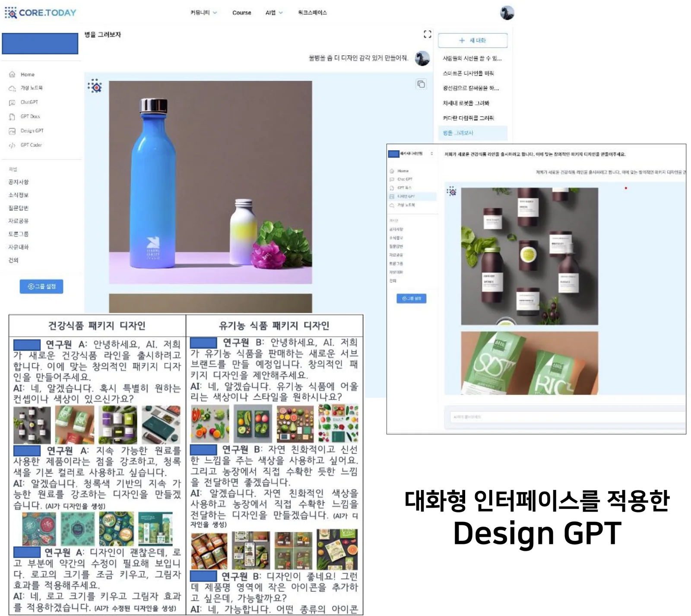Open the Course menu item

[241, 13]
